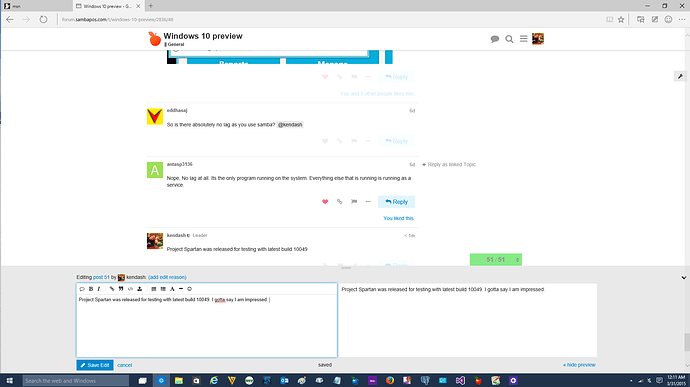
Task: Open forum notifications speech bubble
Action: (x=495, y=39)
